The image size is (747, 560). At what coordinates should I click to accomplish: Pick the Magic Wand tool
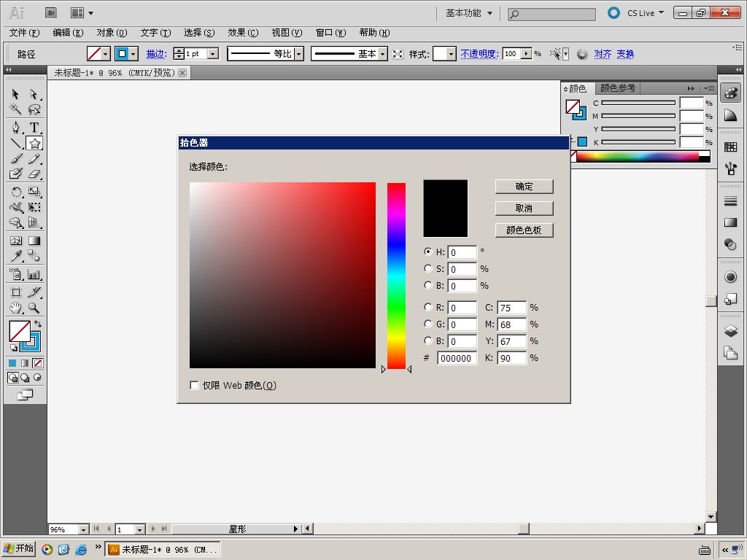(x=15, y=110)
